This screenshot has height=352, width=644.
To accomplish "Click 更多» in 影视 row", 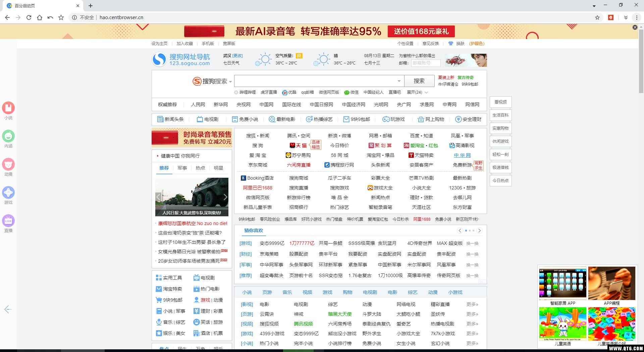I will pyautogui.click(x=472, y=304).
